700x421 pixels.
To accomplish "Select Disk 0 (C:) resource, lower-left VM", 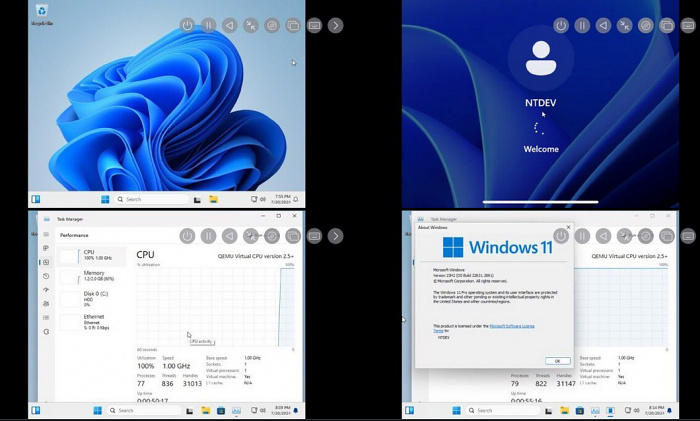I will tap(92, 299).
